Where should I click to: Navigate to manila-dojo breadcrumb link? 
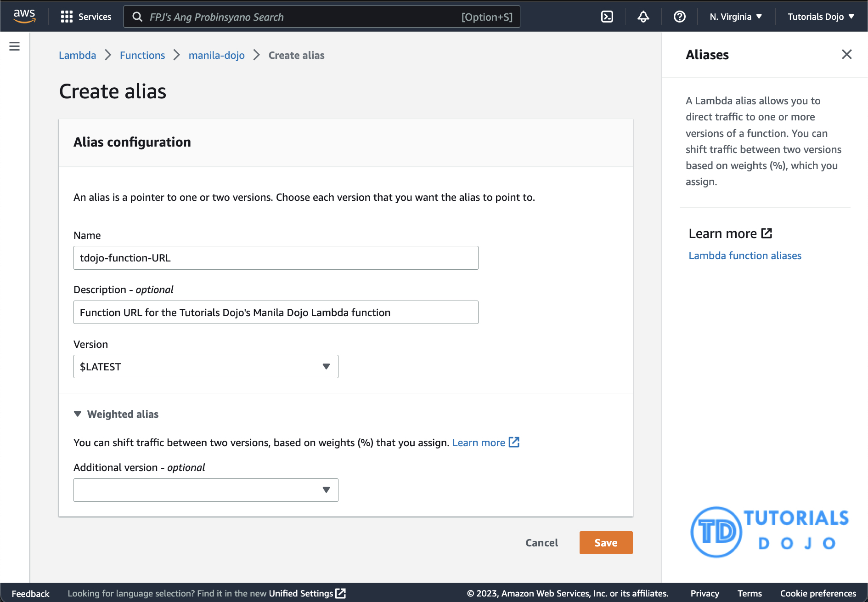point(216,55)
